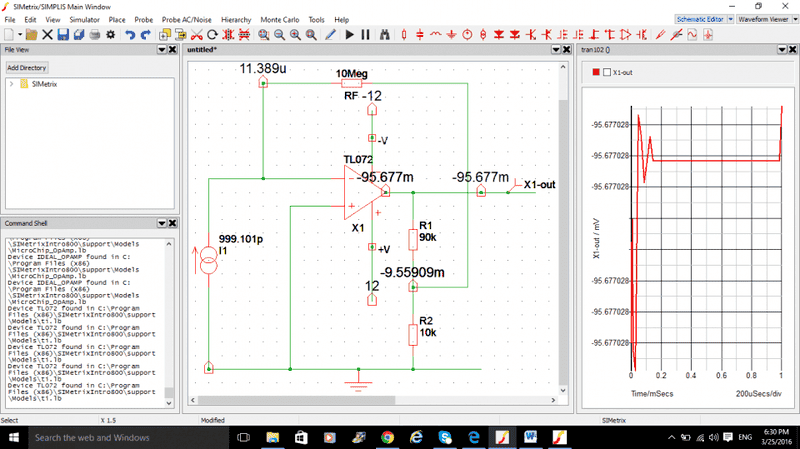Open the Schematic Editor dropdown arrow
Screen dimensions: 800x449
click(x=731, y=19)
